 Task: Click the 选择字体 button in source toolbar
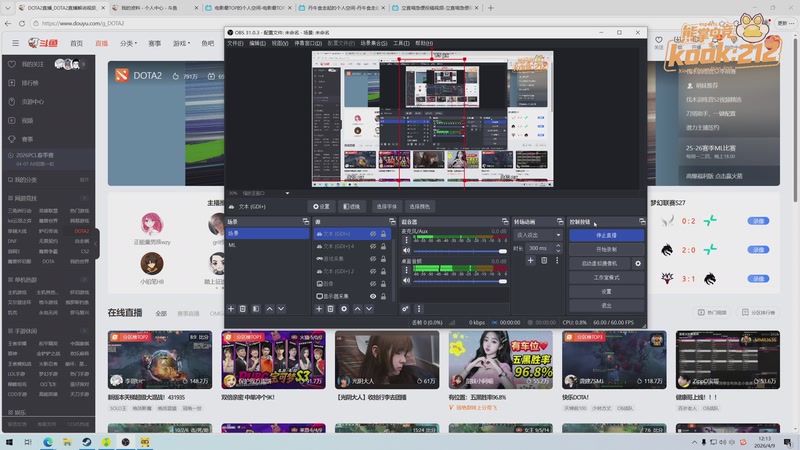(386, 207)
